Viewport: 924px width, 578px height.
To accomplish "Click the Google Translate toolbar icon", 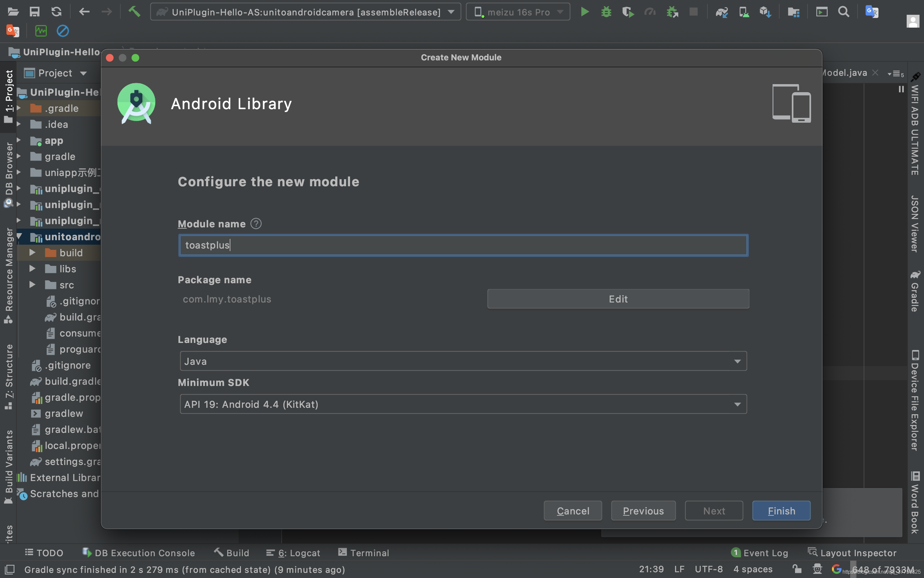I will [x=872, y=12].
